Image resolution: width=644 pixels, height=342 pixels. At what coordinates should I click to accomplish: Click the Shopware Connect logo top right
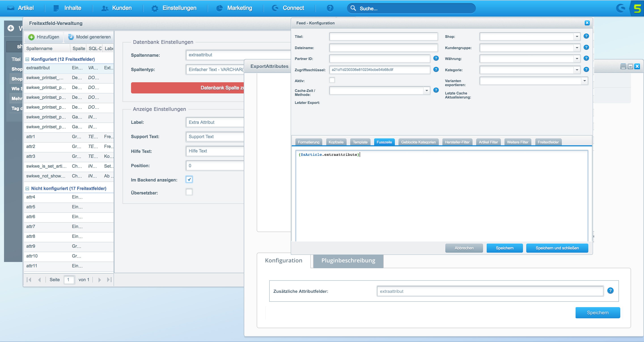pos(621,8)
